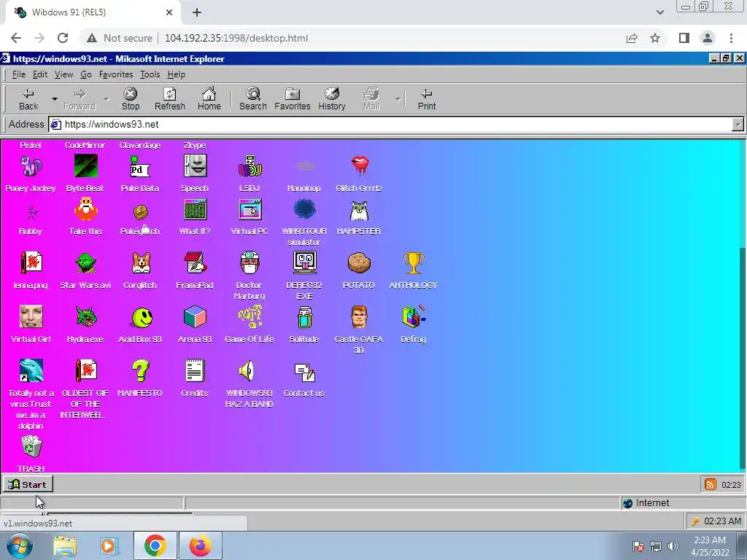747x560 pixels.
Task: Click the volume speaker icon in system tray
Action: pyautogui.click(x=673, y=545)
